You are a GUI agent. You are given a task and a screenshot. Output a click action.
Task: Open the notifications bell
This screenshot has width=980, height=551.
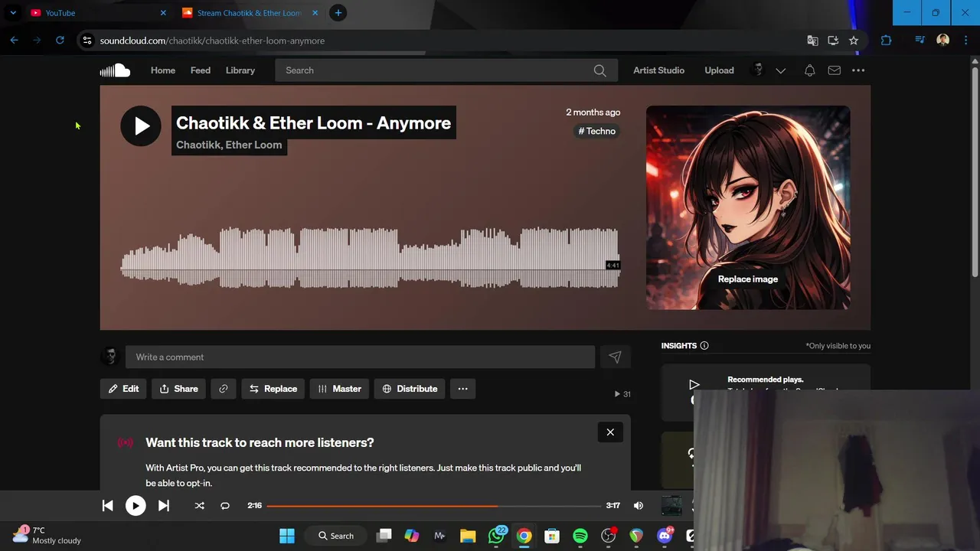(x=809, y=70)
